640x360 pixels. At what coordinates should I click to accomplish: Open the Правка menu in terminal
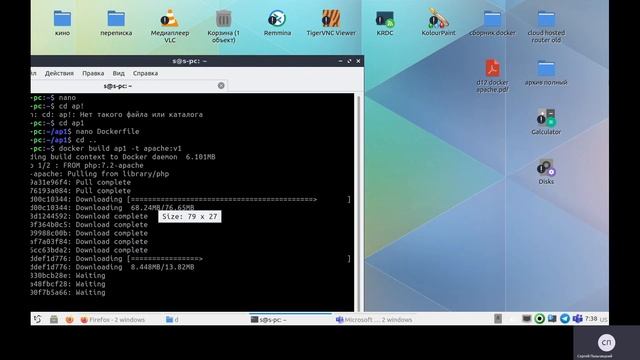tap(93, 73)
